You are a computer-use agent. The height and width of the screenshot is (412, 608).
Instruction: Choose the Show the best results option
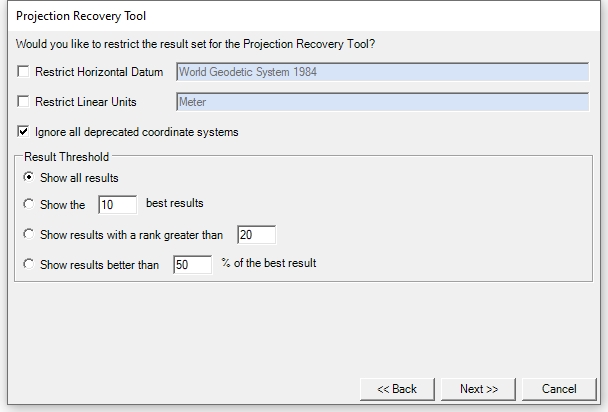tap(28, 204)
